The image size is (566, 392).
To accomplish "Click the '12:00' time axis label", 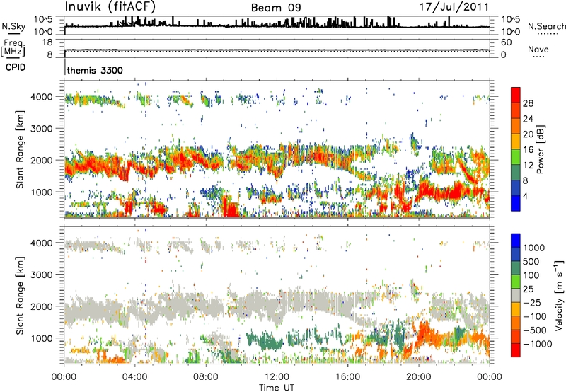I will click(x=277, y=377).
